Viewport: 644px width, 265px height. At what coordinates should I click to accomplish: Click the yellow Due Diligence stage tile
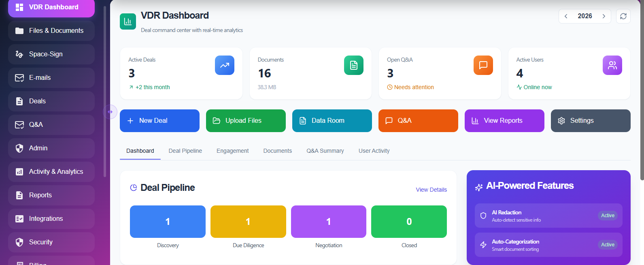[248, 222]
